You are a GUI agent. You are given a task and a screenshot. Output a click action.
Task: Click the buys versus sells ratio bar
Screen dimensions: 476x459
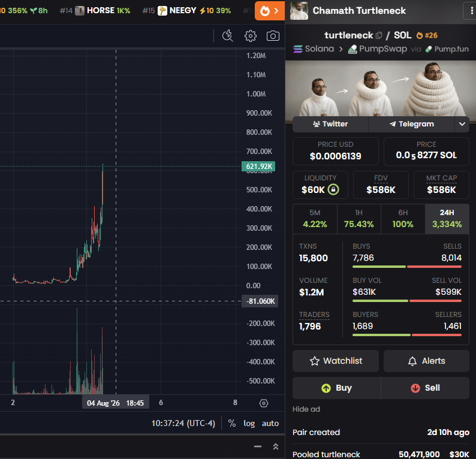tap(407, 267)
